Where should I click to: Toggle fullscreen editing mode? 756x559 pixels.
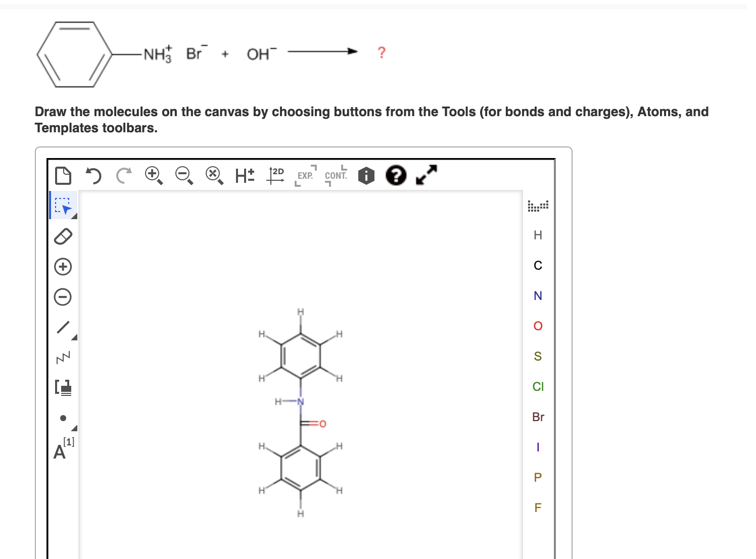pos(426,176)
